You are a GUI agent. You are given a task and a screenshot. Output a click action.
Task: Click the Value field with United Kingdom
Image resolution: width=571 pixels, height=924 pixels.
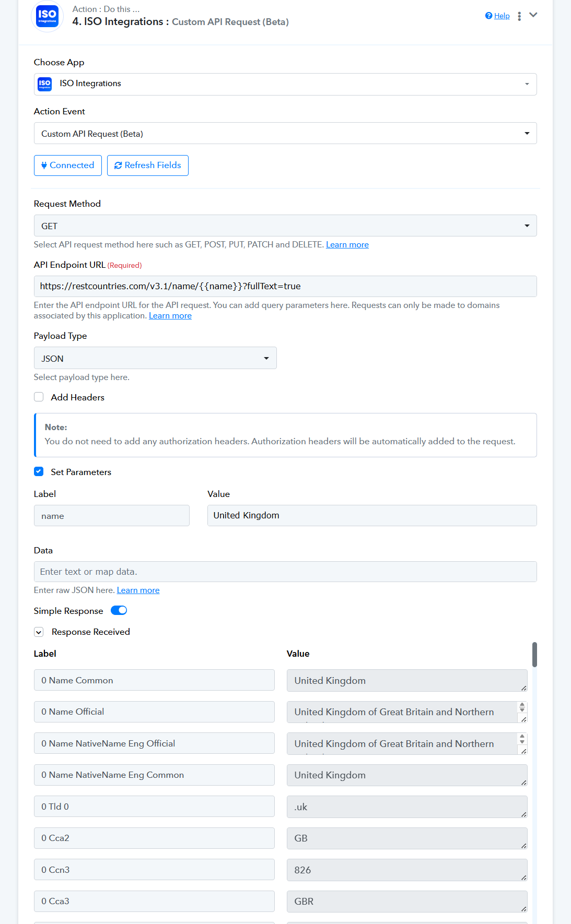pyautogui.click(x=372, y=515)
